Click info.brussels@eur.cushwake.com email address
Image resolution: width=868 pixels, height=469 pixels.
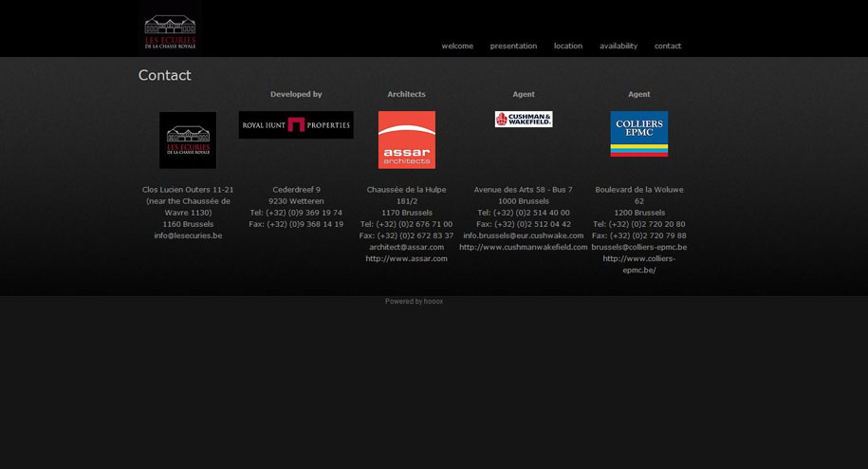click(524, 235)
